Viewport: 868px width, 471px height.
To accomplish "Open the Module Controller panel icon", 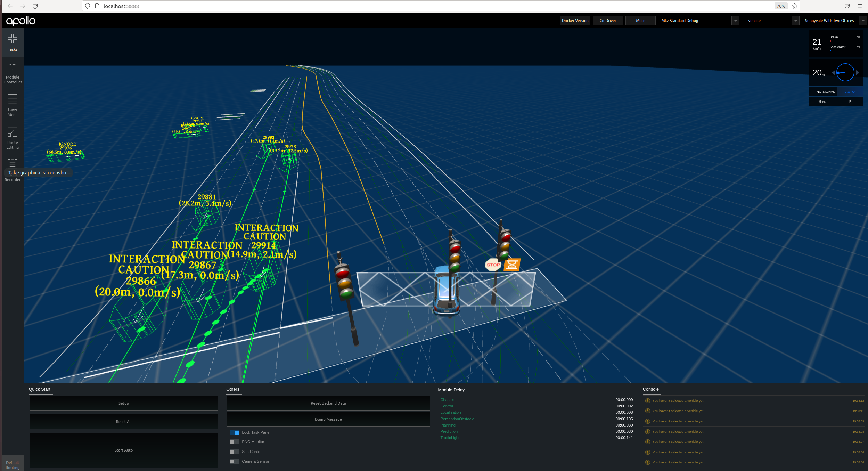I will click(x=13, y=72).
